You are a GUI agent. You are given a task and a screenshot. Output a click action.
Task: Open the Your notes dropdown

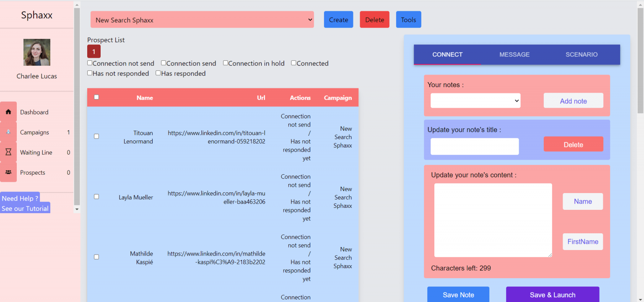click(x=475, y=101)
